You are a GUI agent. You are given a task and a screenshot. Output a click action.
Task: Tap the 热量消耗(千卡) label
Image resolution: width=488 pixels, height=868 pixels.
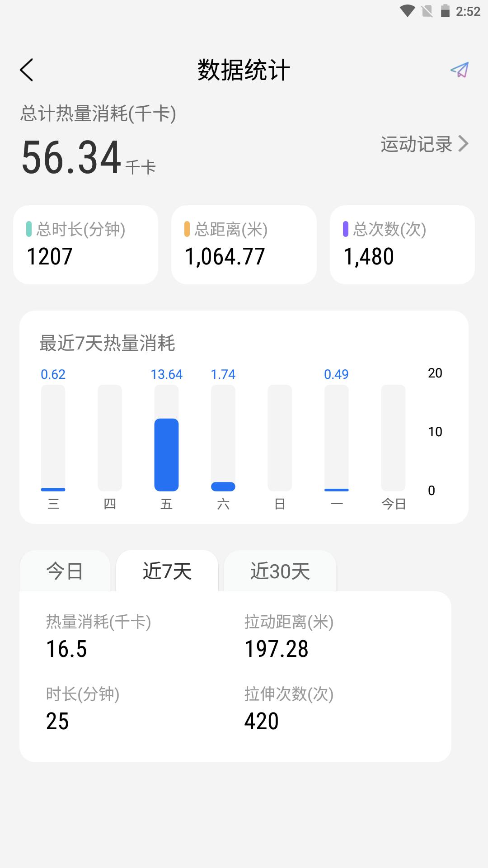click(x=99, y=622)
